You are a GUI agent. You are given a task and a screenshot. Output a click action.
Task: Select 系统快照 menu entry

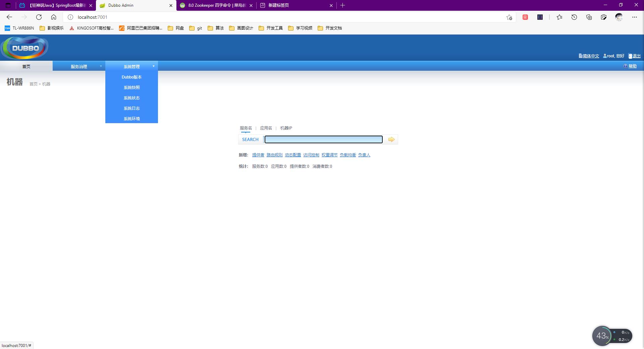(131, 88)
